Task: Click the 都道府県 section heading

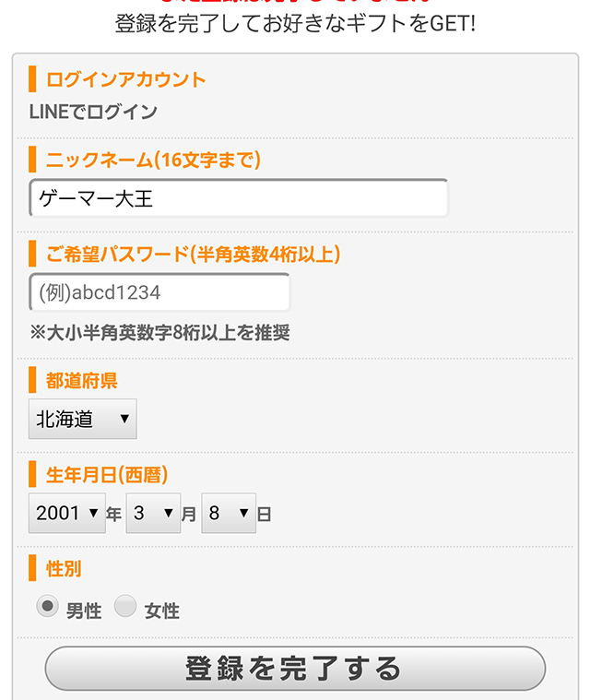Action: tap(82, 380)
